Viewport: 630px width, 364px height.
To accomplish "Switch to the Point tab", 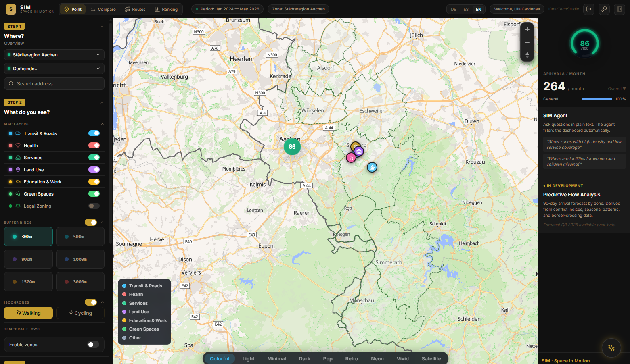I will [x=73, y=9].
